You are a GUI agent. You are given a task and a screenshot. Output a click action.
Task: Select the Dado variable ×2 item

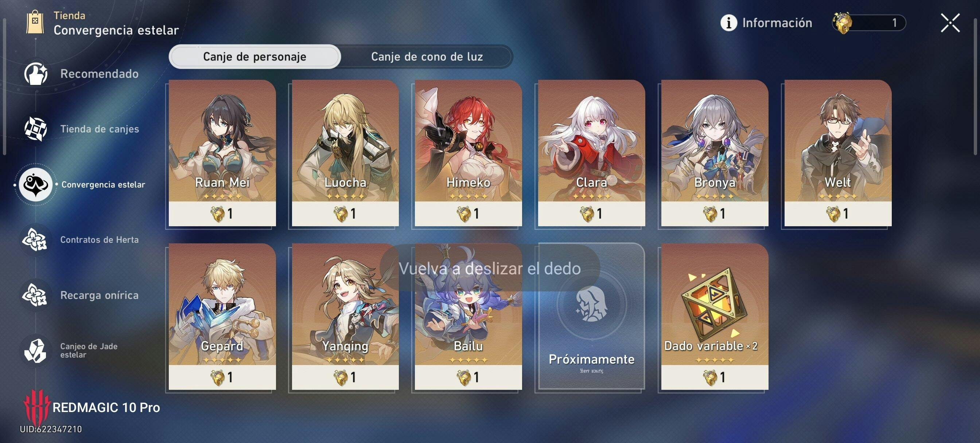point(715,316)
